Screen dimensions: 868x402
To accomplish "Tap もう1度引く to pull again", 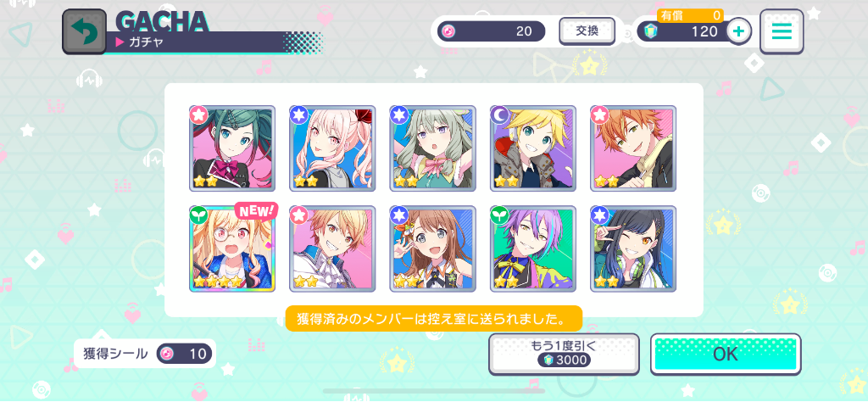I will tap(564, 355).
